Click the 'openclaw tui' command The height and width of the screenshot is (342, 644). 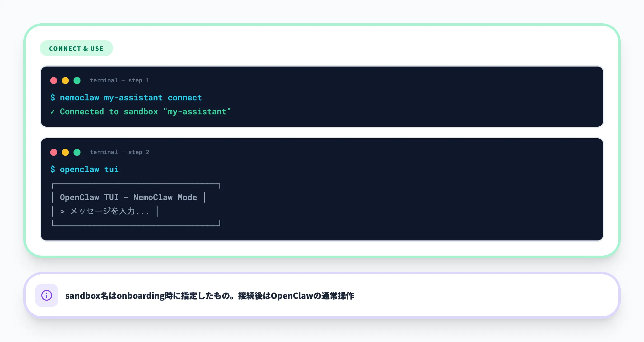point(89,169)
